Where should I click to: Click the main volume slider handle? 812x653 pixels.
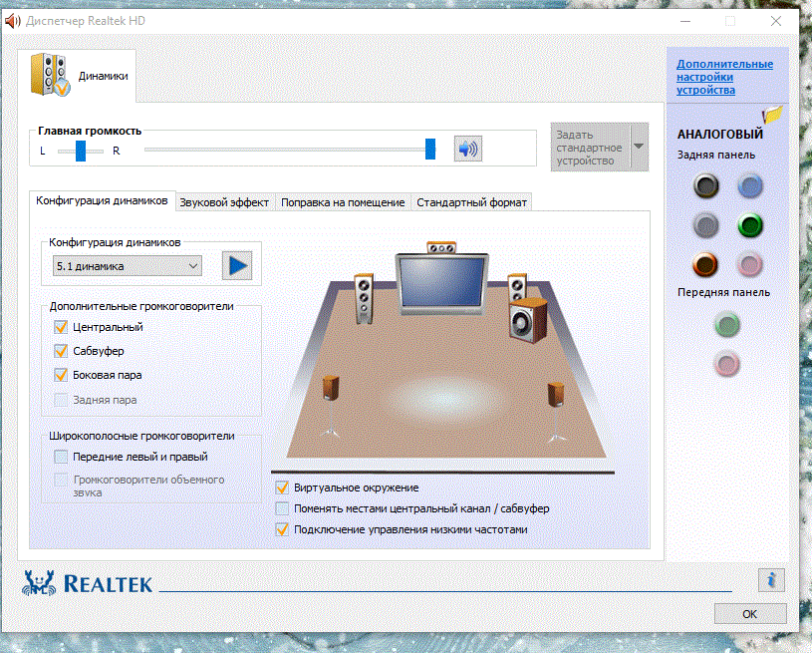(430, 150)
